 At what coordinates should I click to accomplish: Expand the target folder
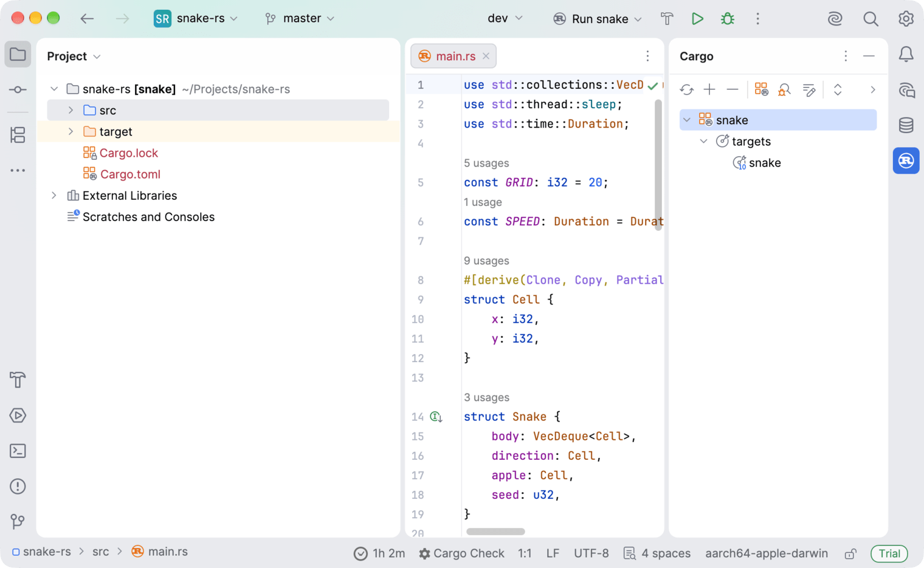(71, 132)
